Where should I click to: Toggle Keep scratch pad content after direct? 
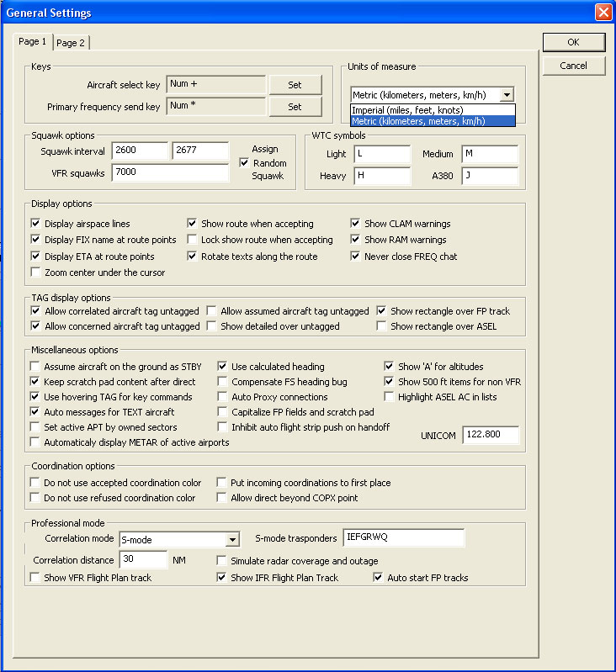[35, 382]
